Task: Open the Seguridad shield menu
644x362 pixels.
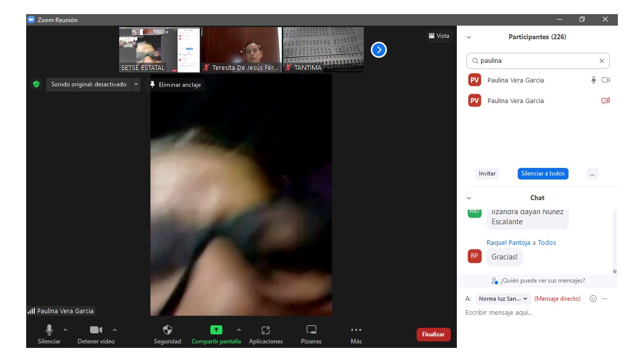Action: point(168,334)
